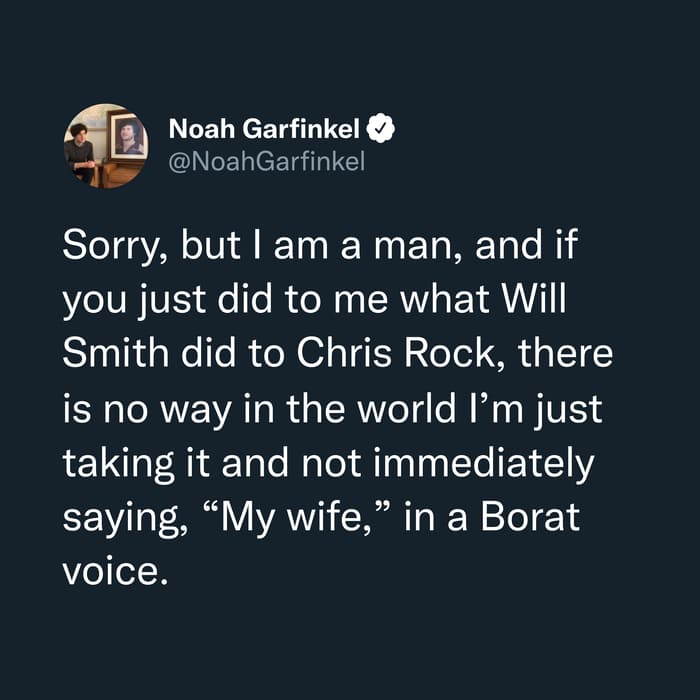Click the quoted phrase "My wife,"

[x=297, y=518]
